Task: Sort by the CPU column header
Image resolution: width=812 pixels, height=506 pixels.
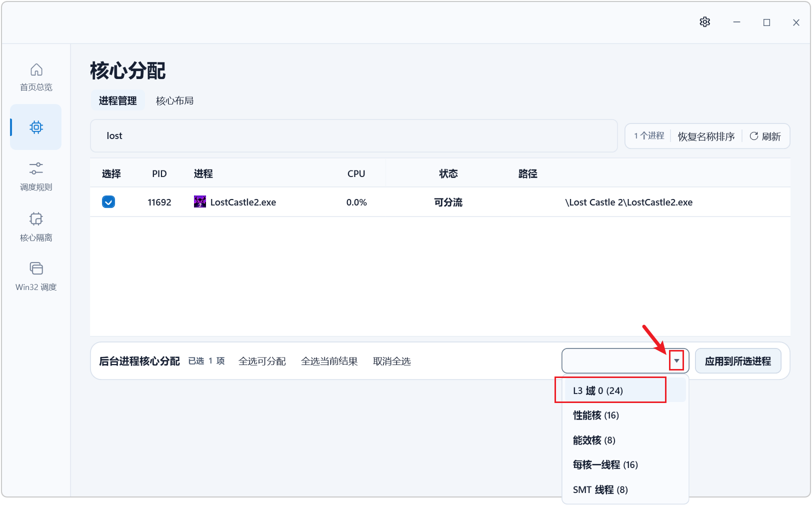Action: coord(356,173)
